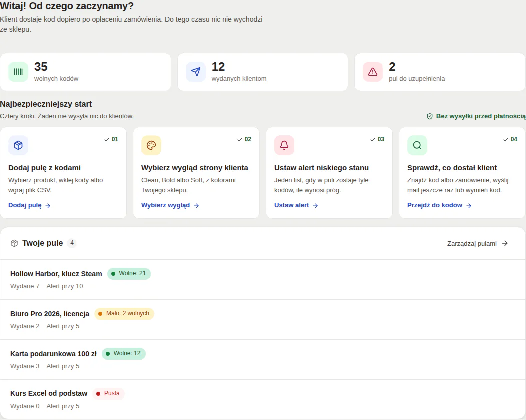The image size is (526, 420).
Task: Click the 35 wolnych kodów stat
Action: click(86, 72)
